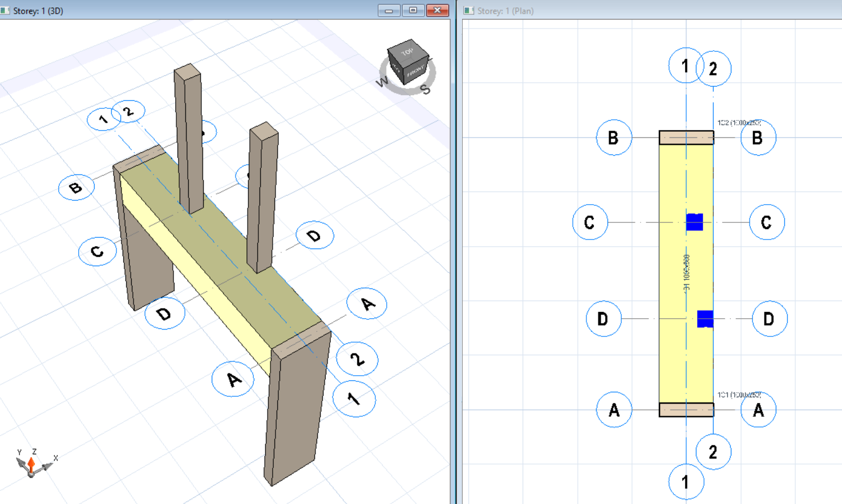This screenshot has width=842, height=504.
Task: Click the B axis bubble in 3D view
Action: (76, 188)
